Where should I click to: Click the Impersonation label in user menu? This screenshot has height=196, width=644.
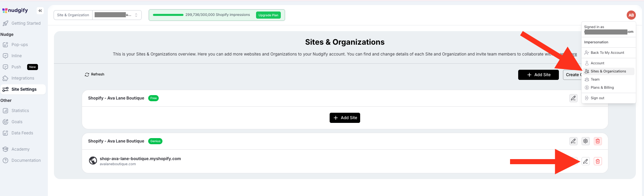596,42
